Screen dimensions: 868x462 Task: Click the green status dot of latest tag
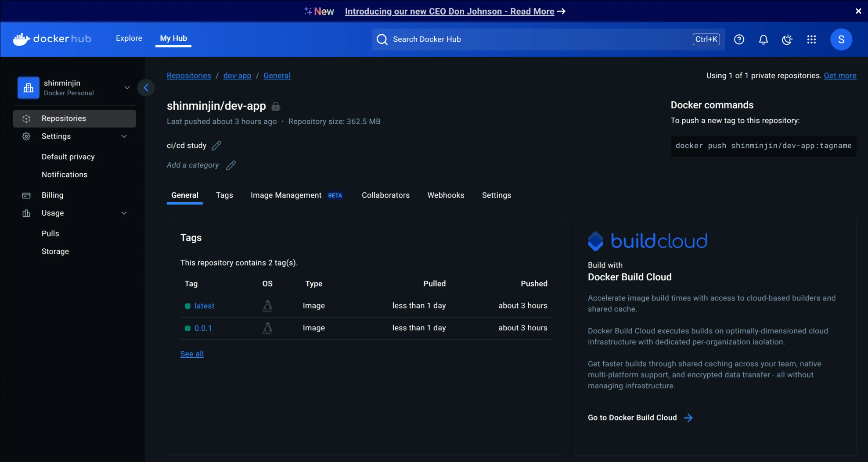(x=187, y=306)
